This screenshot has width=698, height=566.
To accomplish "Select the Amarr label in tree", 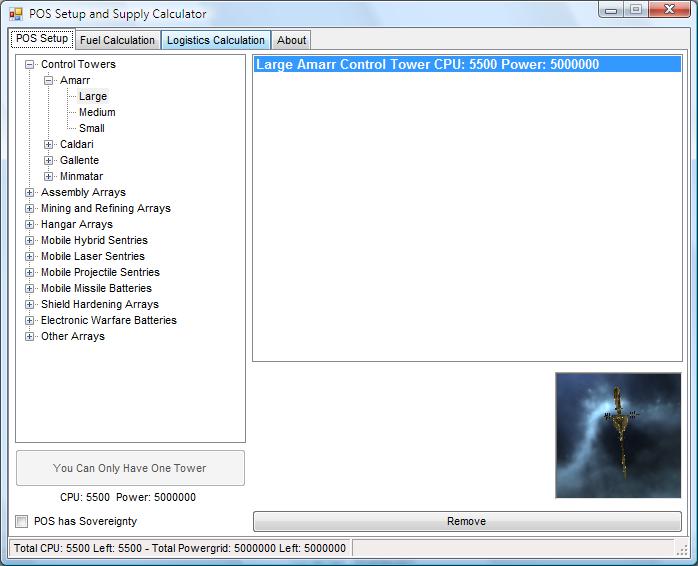I will pyautogui.click(x=75, y=80).
